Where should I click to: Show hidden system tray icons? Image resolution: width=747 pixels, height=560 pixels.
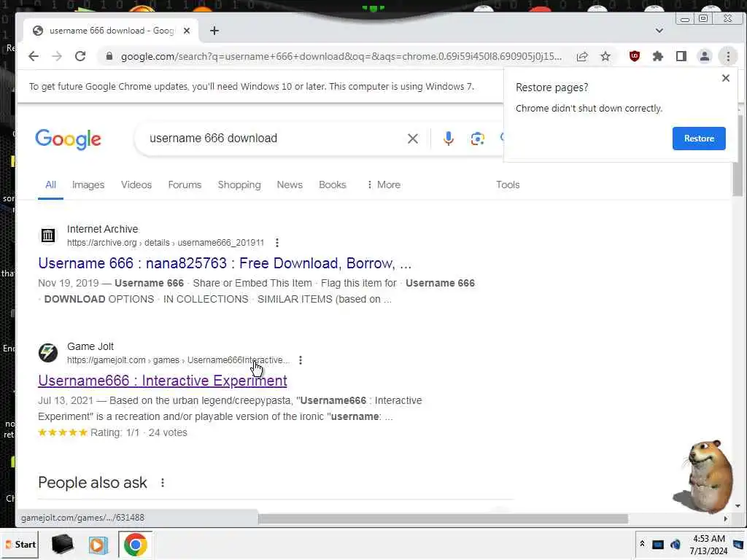642,544
